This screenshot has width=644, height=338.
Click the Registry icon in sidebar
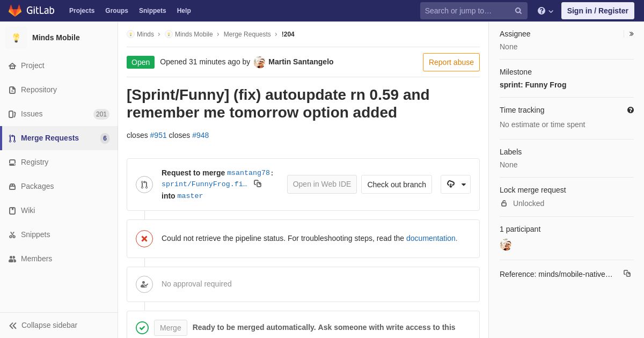click(12, 163)
